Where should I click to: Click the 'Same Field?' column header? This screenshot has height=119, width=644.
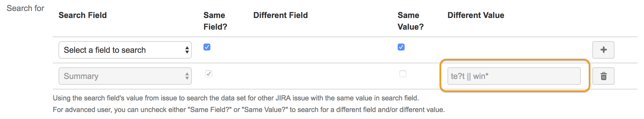(215, 21)
